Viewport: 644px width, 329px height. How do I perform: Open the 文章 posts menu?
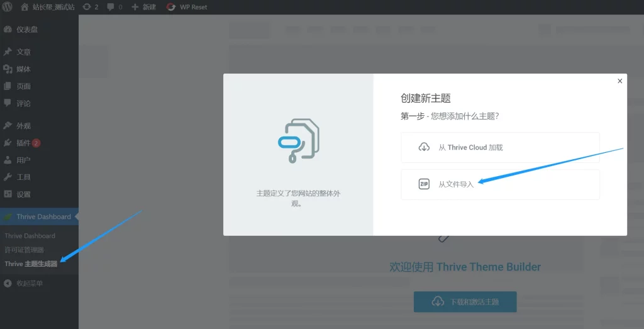23,52
